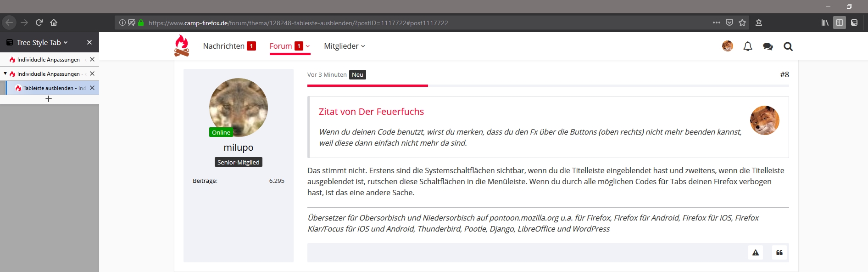Image resolution: width=868 pixels, height=272 pixels.
Task: Open milupo's wolf profile picture
Action: pos(239,108)
